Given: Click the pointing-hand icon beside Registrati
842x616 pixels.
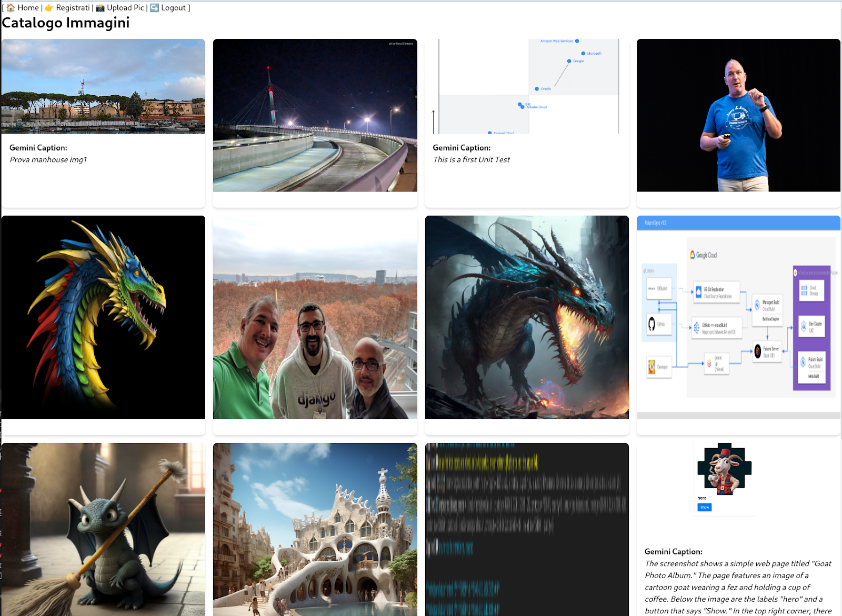Looking at the screenshot, I should pyautogui.click(x=48, y=7).
